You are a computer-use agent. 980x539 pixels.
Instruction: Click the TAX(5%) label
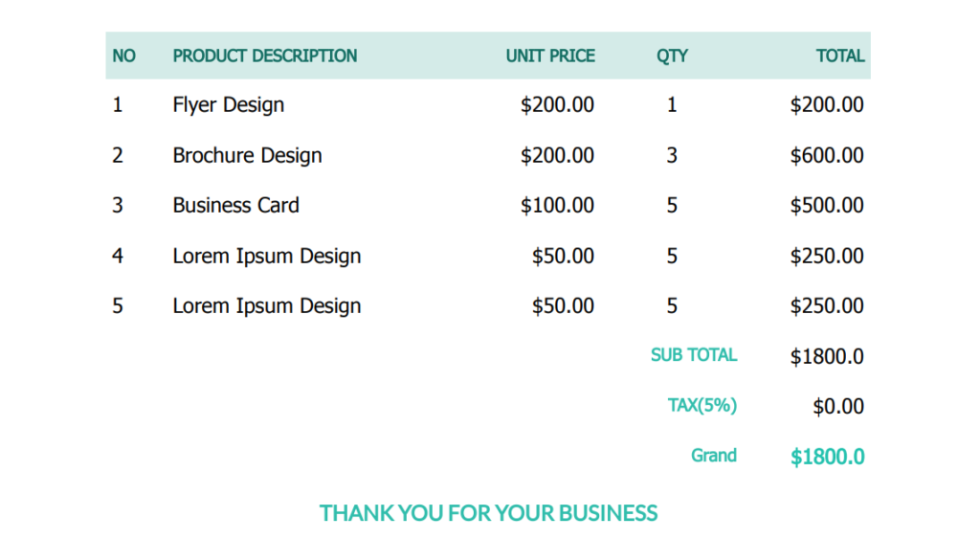(x=702, y=405)
